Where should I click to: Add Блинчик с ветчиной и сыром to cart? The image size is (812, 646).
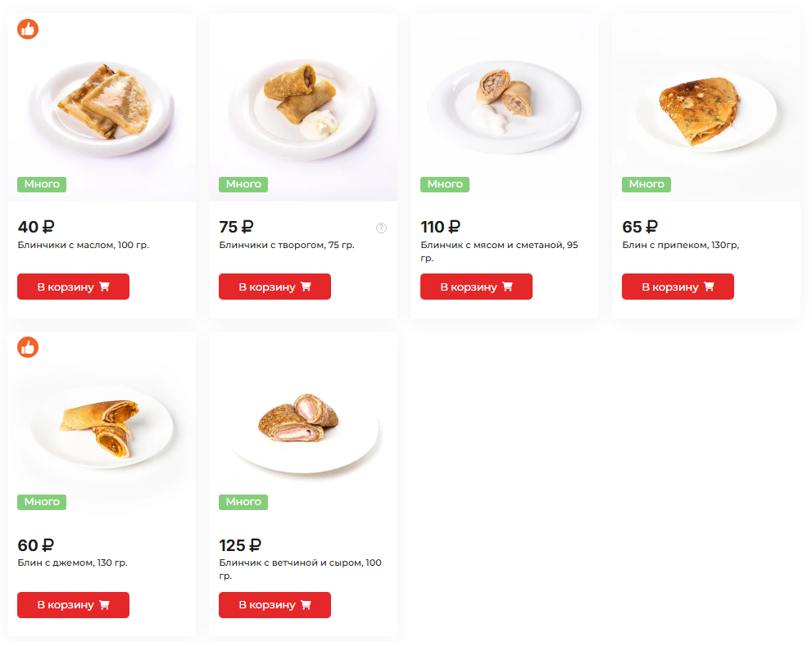tap(274, 605)
